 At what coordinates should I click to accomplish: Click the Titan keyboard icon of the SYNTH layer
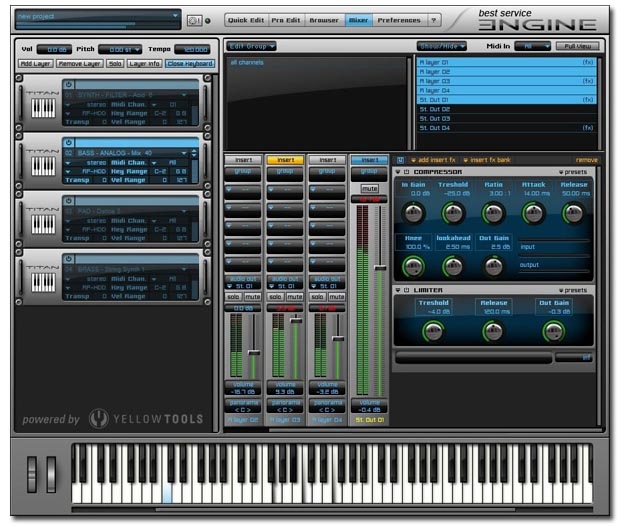(43, 108)
